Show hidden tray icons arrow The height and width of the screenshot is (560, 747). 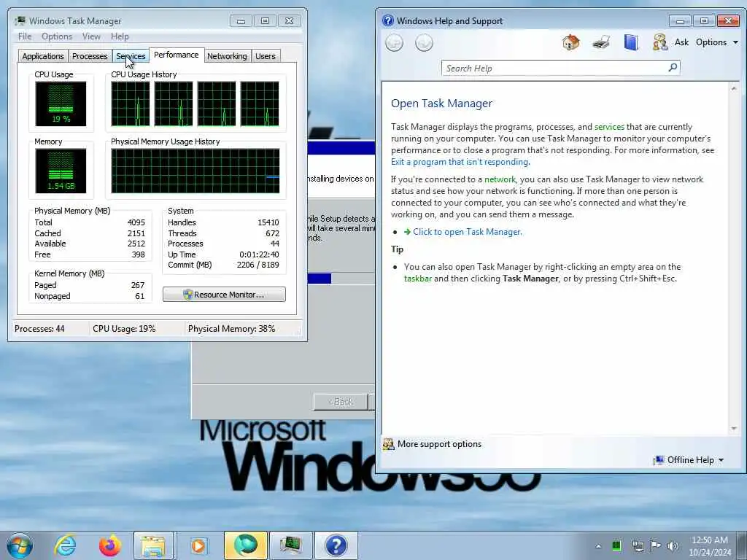pos(598,546)
